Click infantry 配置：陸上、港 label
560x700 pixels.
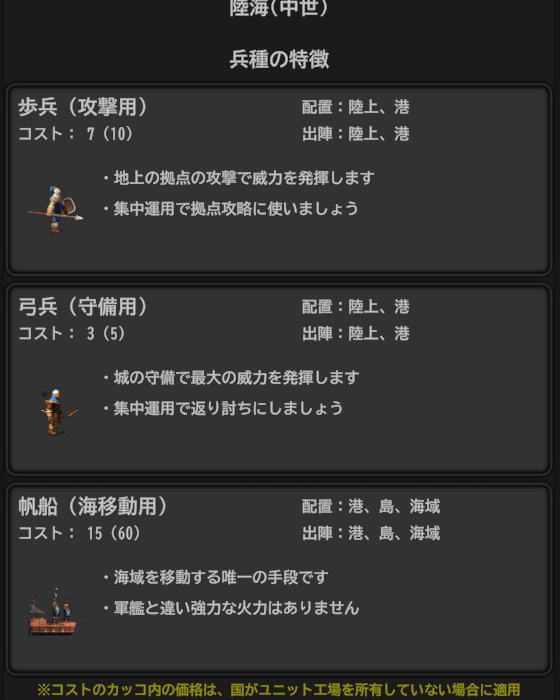coord(355,107)
